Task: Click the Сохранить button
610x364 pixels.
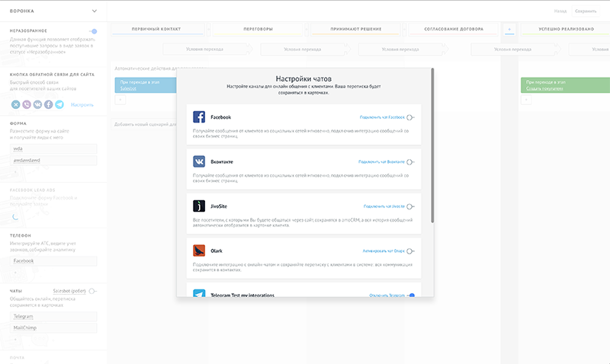Action: click(586, 11)
